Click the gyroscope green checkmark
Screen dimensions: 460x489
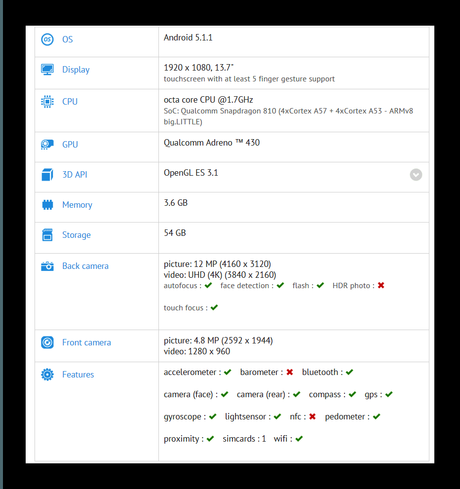pos(213,416)
